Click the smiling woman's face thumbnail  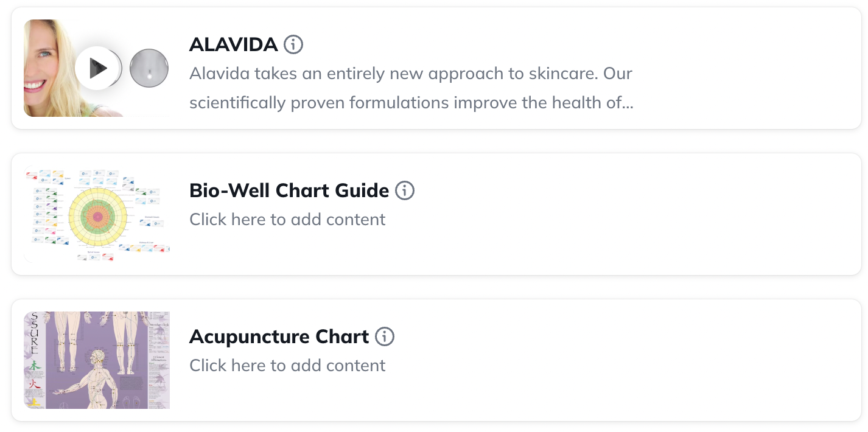[47, 67]
